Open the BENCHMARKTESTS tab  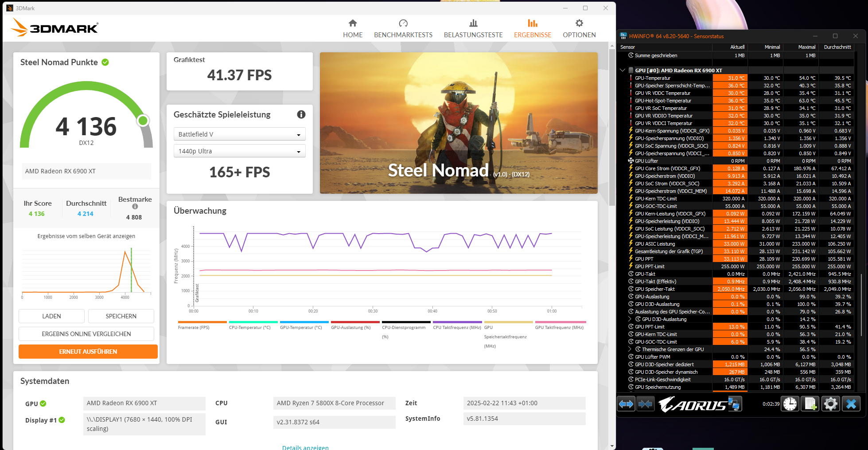coord(403,29)
